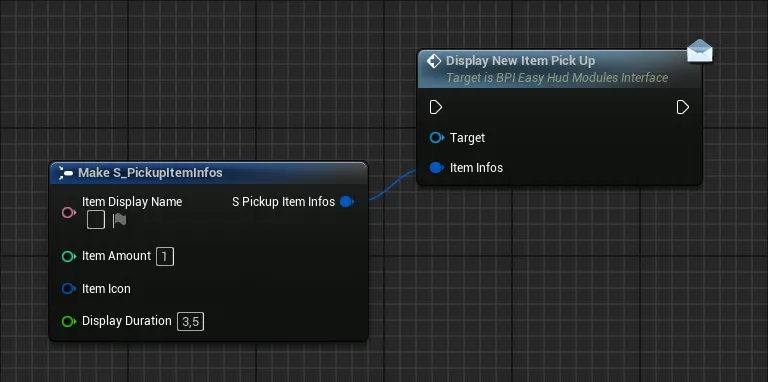
Task: Select the Display New Item Pick Up node title
Action: [x=521, y=61]
